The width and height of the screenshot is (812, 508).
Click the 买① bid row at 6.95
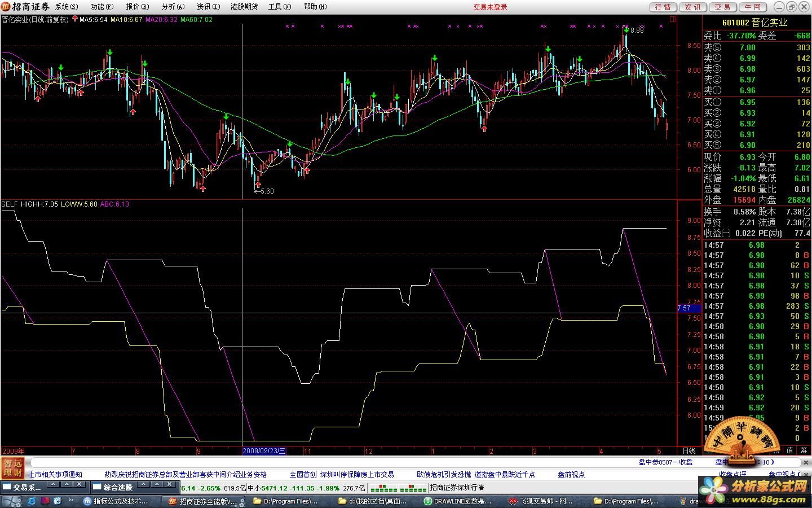pyautogui.click(x=757, y=102)
